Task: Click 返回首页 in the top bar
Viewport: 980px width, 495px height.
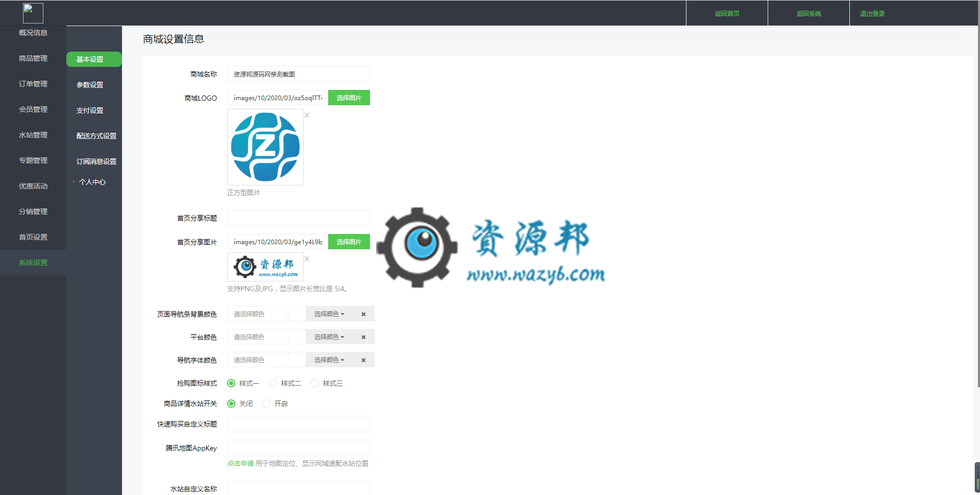Action: point(727,13)
